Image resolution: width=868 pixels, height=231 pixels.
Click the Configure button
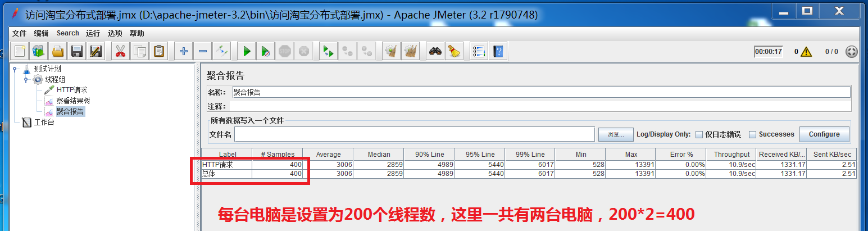(x=824, y=134)
